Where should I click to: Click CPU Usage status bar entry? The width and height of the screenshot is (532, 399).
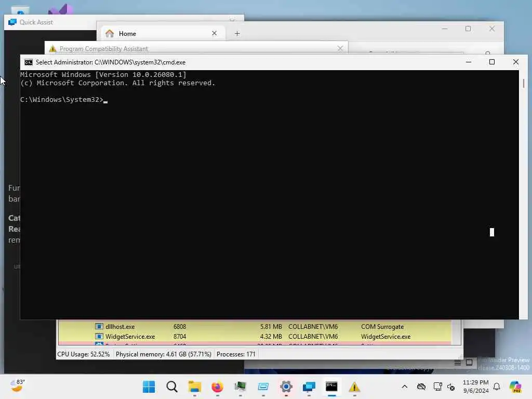[x=84, y=354]
